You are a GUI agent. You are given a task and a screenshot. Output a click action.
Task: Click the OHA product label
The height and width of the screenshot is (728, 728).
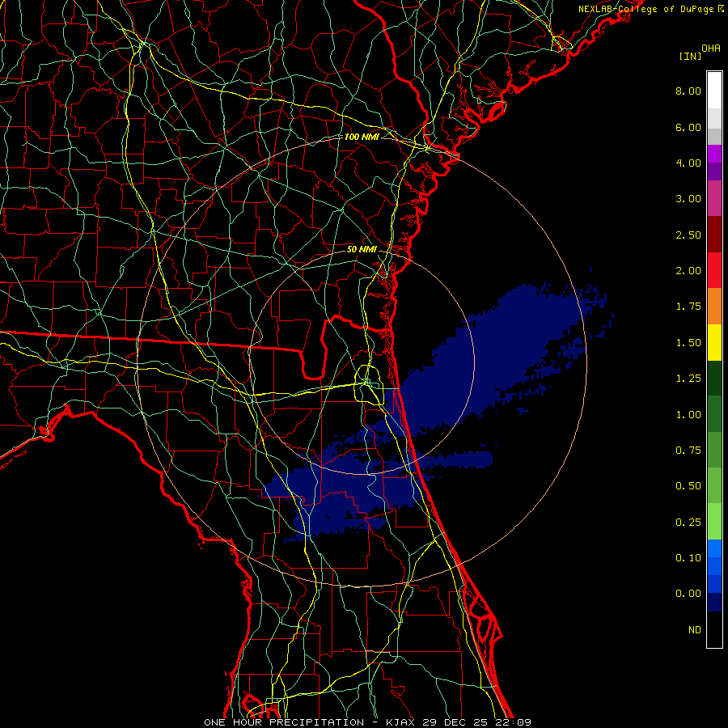coord(711,49)
